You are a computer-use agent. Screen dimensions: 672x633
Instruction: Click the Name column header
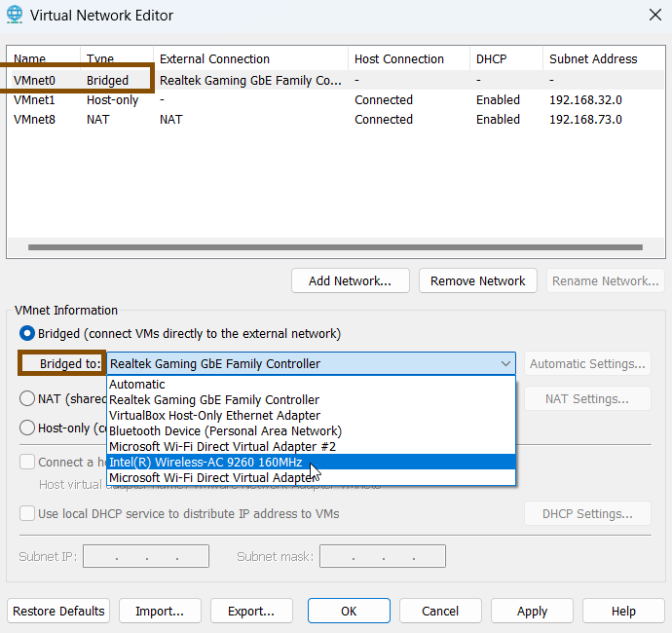[x=44, y=58]
